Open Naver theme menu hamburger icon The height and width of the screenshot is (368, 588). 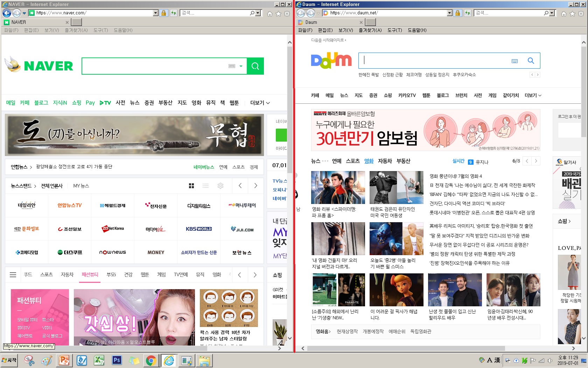[13, 275]
